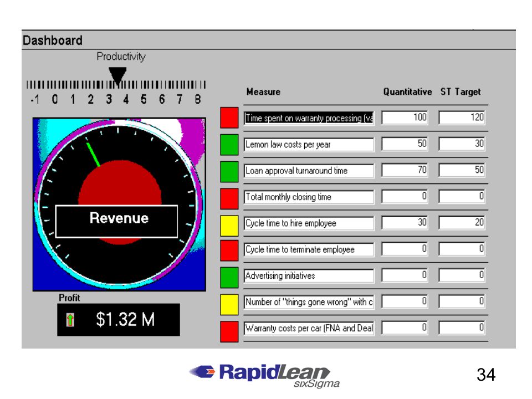This screenshot has width=532, height=399.
Task: Click the green up arrow in Profit box
Action: [x=70, y=320]
